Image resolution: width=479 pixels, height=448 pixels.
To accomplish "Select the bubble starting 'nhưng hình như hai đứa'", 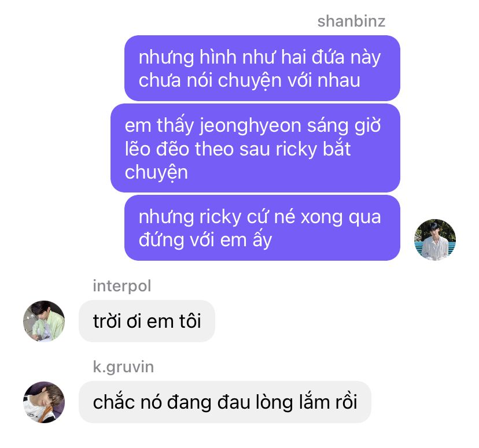I will tap(262, 68).
